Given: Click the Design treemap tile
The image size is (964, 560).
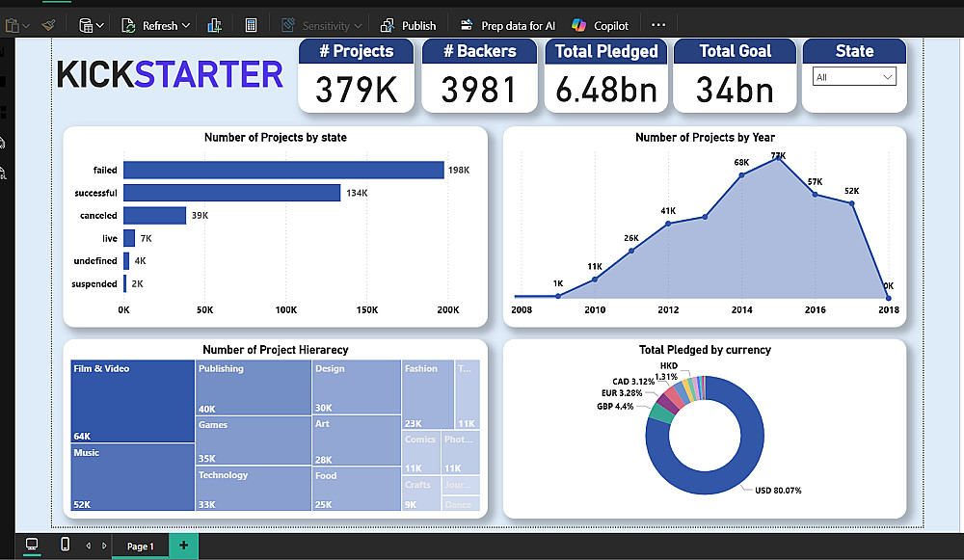Looking at the screenshot, I should [357, 387].
